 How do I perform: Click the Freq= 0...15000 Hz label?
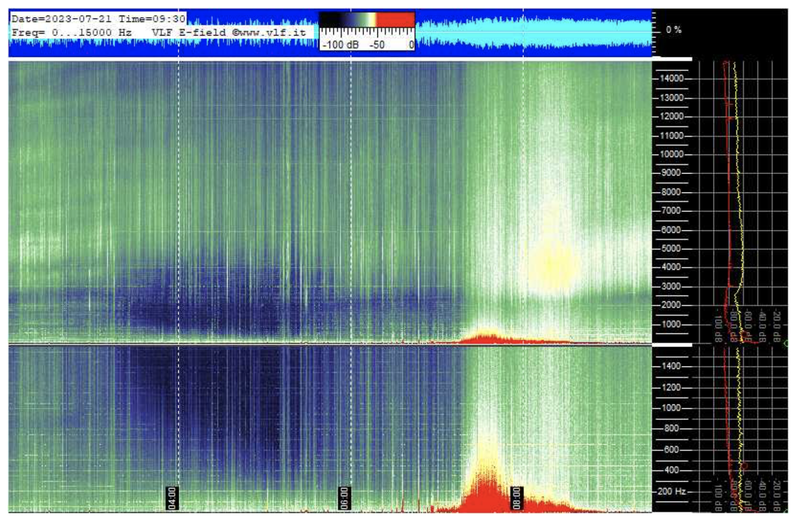tap(72, 32)
